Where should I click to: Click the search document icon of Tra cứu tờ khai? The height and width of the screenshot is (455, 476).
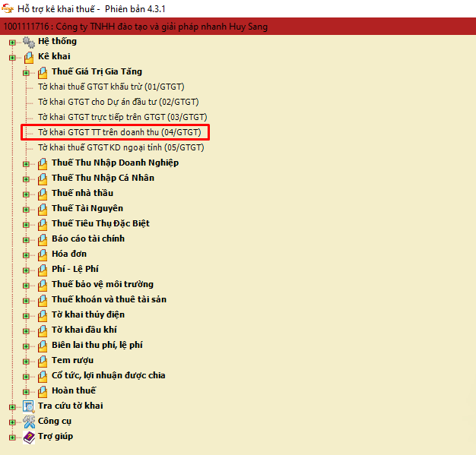coord(29,407)
